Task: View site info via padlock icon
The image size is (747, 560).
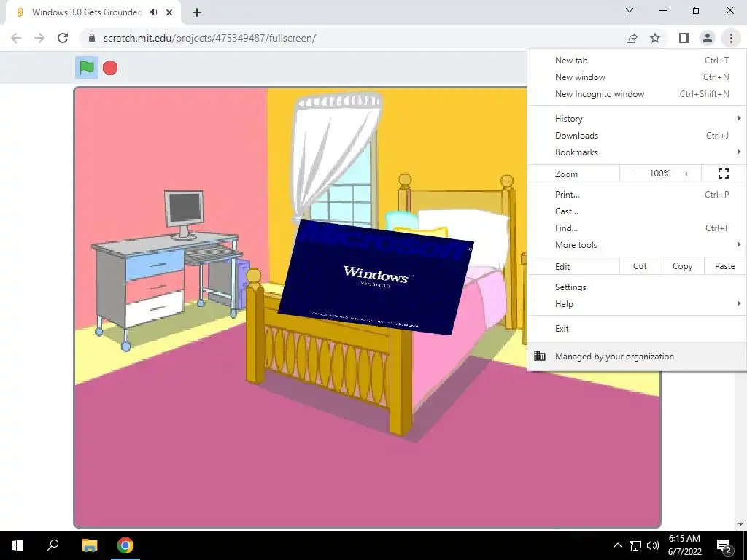Action: (92, 38)
